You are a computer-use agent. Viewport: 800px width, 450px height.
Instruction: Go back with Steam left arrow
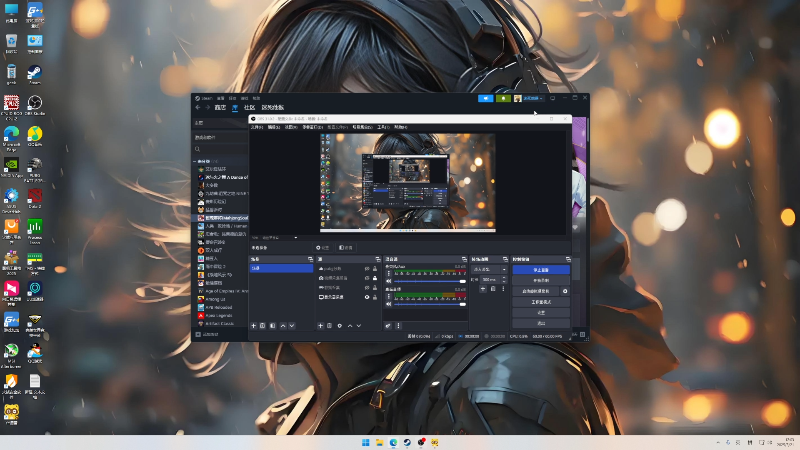[198, 107]
